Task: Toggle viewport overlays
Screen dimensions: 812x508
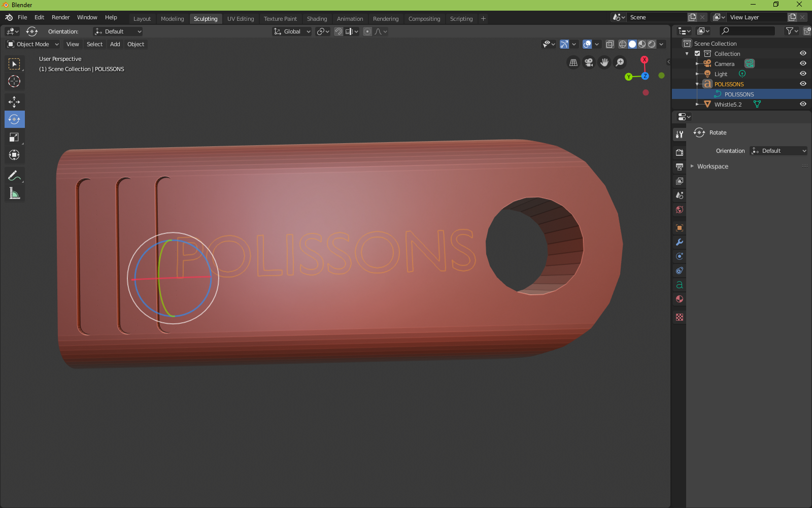Action: click(x=587, y=44)
